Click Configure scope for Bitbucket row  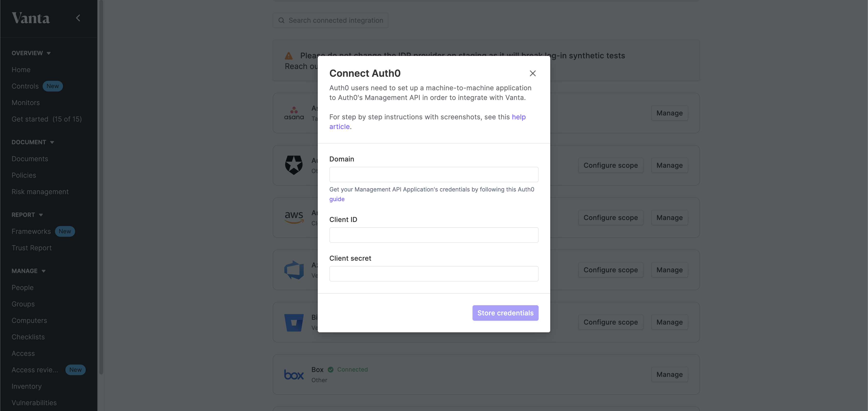[611, 322]
